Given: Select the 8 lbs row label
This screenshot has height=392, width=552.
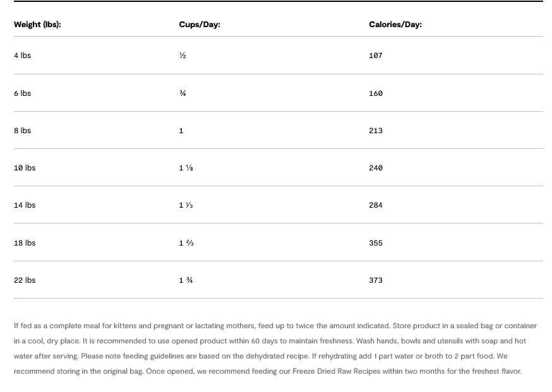Looking at the screenshot, I should tap(22, 131).
